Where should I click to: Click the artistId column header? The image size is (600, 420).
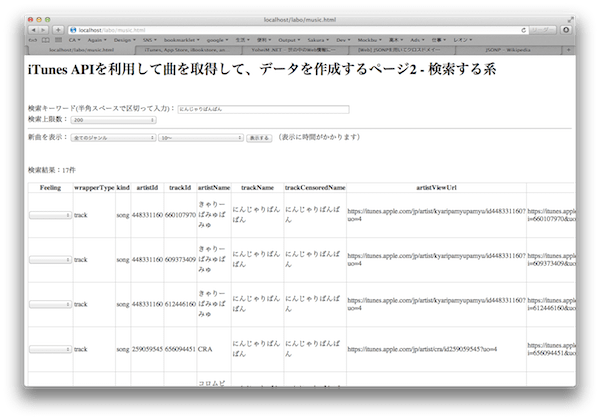click(x=147, y=188)
